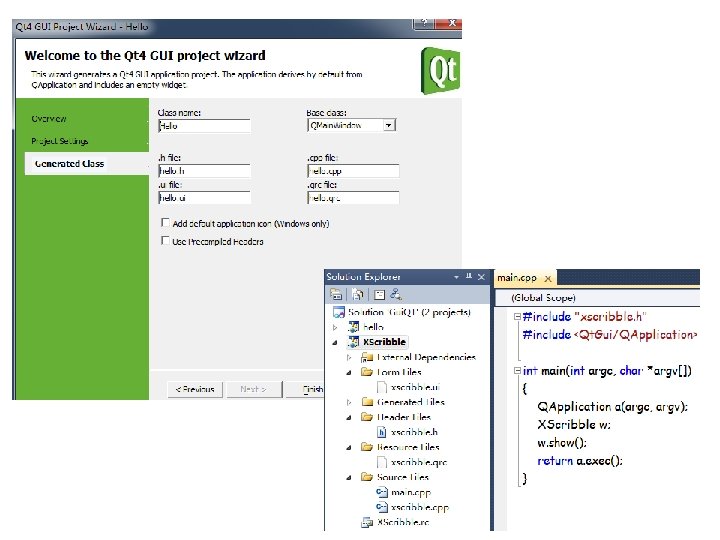The height and width of the screenshot is (540, 720).
Task: Click the Solution Explorer panel title
Action: pos(363,277)
